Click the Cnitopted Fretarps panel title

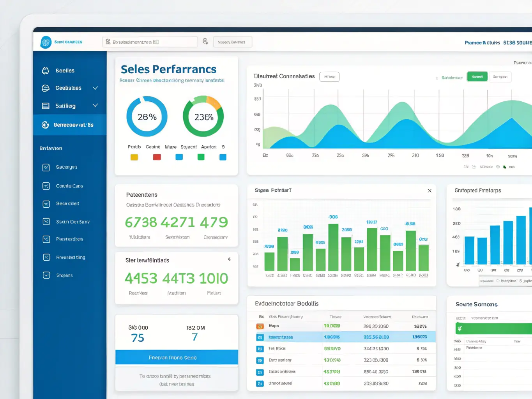point(478,191)
